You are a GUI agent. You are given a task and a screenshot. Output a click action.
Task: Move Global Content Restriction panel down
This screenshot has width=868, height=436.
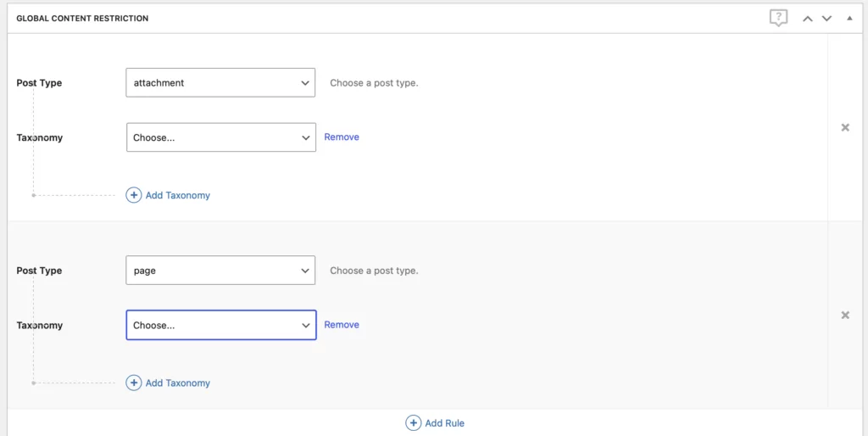tap(826, 19)
